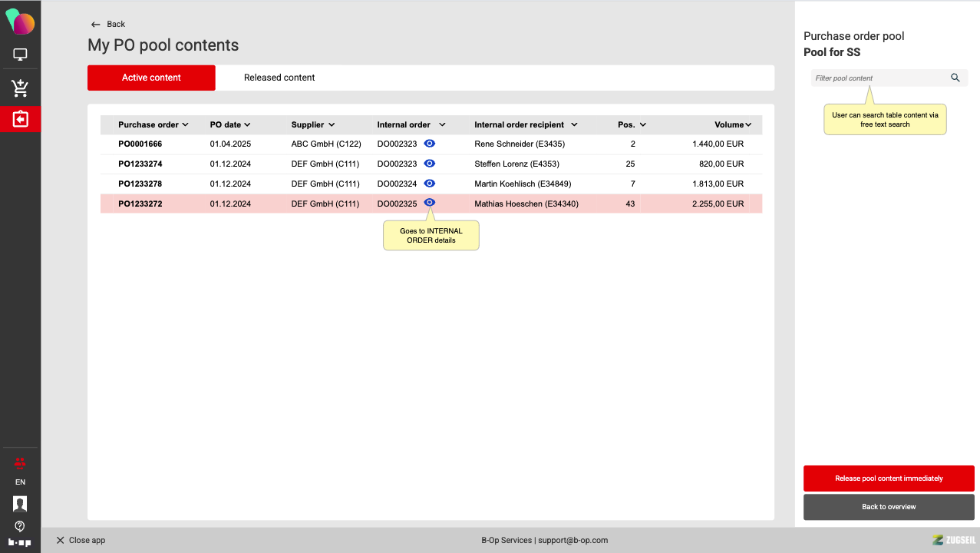Switch to the Released content tab
Screen dimensions: 980x553
click(x=279, y=78)
